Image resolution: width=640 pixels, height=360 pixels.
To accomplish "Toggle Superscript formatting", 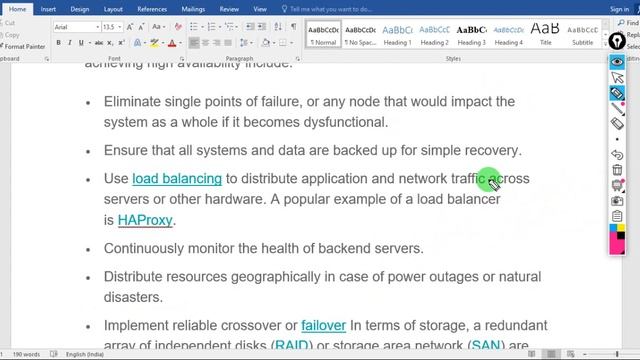I will click(x=121, y=43).
